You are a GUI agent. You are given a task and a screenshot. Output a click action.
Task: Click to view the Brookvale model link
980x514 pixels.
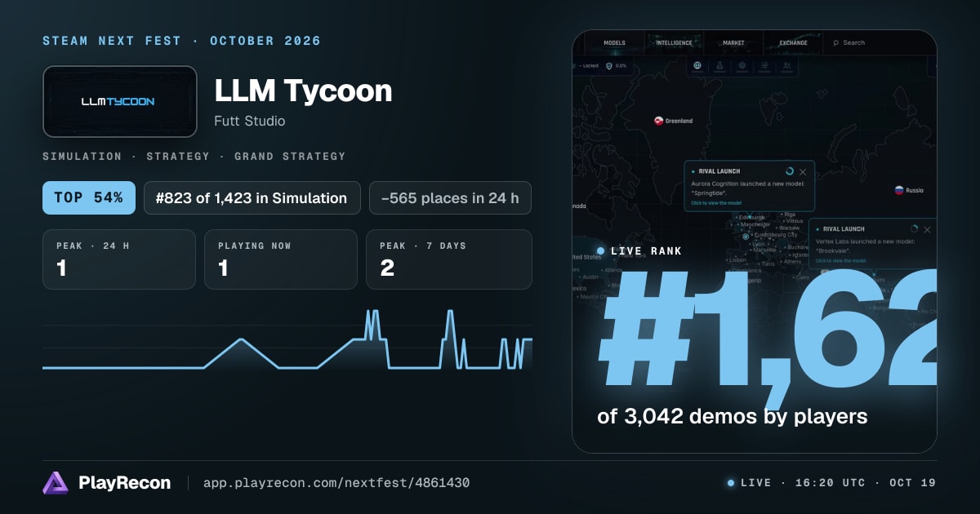pyautogui.click(x=840, y=261)
